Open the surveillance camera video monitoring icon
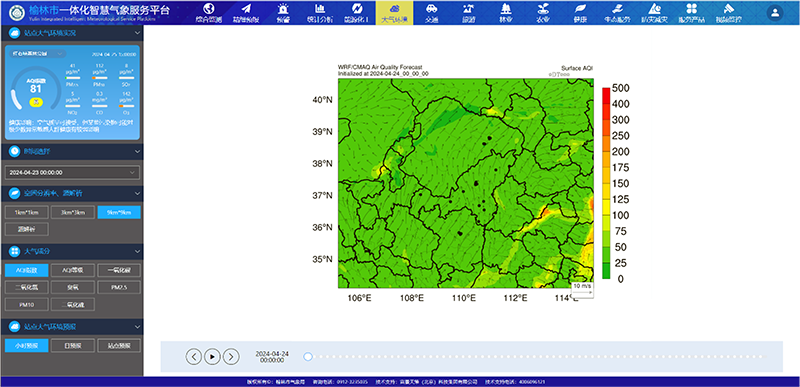 pos(729,9)
